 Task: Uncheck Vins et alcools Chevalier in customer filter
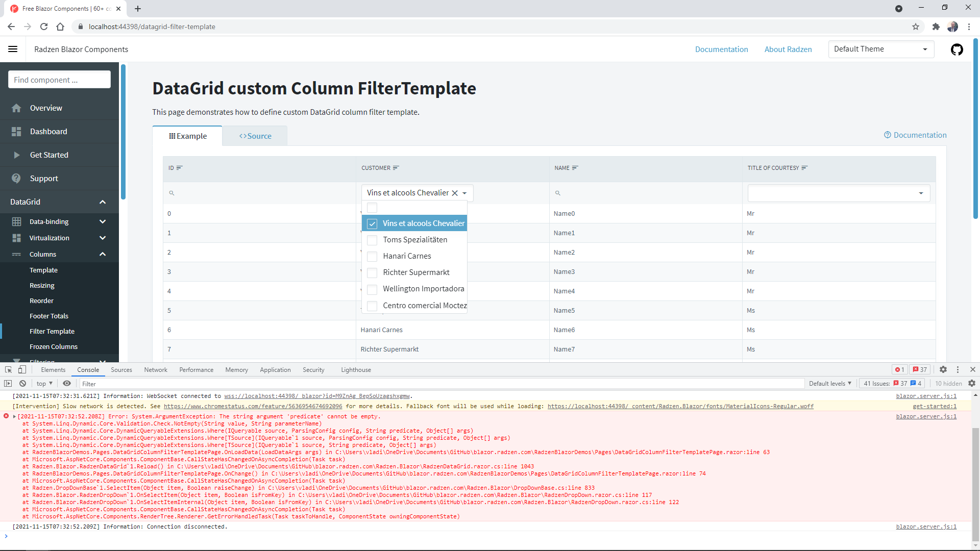[372, 223]
